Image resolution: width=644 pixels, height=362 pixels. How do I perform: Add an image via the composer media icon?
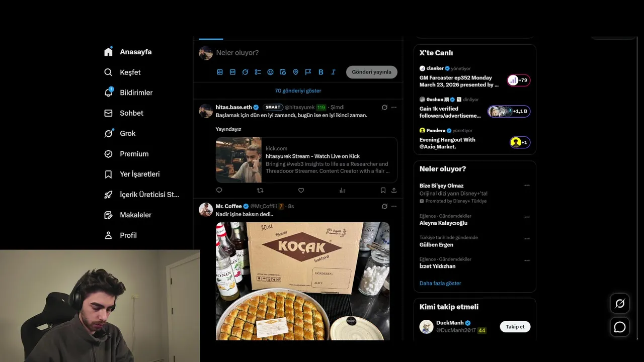pyautogui.click(x=220, y=72)
